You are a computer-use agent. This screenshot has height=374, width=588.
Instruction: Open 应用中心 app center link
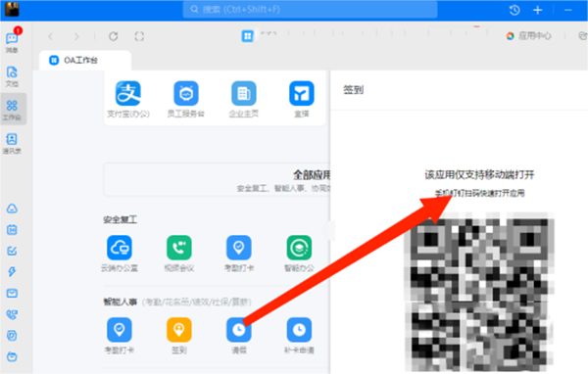tap(529, 36)
